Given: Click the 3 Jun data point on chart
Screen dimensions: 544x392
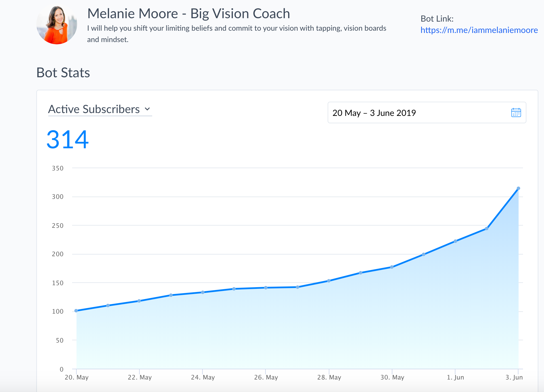Looking at the screenshot, I should click(x=518, y=188).
